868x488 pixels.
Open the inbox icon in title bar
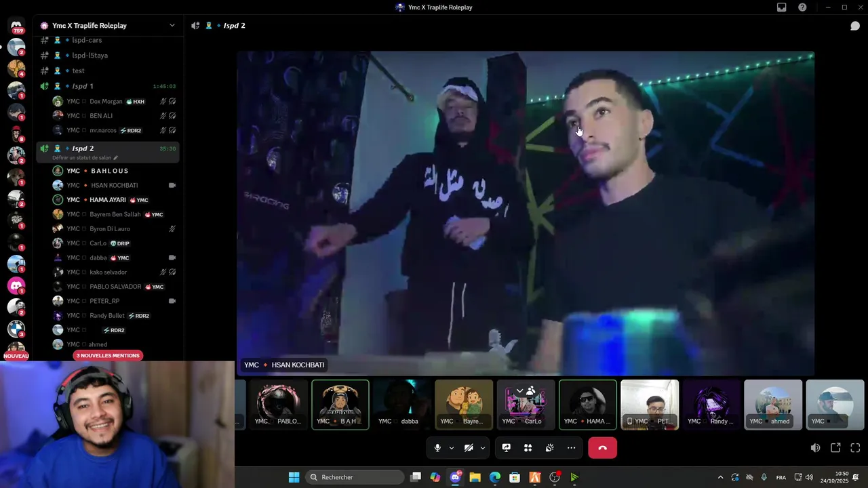(x=782, y=7)
